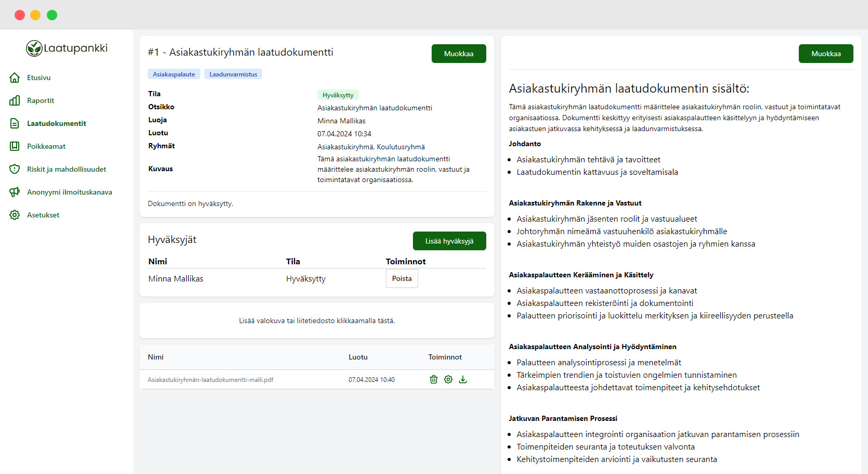Click the Laatudokumentit document icon

(x=15, y=123)
